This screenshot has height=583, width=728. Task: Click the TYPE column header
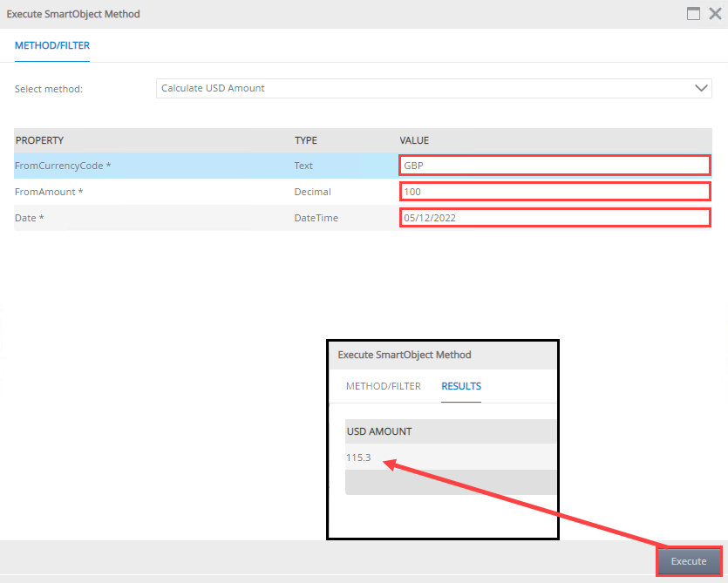pyautogui.click(x=306, y=140)
